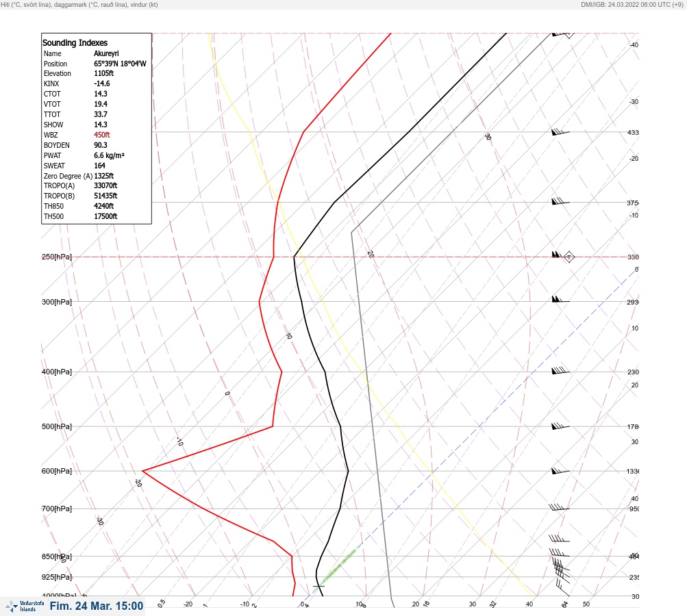Click the wind barb at the 700 hPa level
Screen dimensions: 687x616
coord(559,507)
